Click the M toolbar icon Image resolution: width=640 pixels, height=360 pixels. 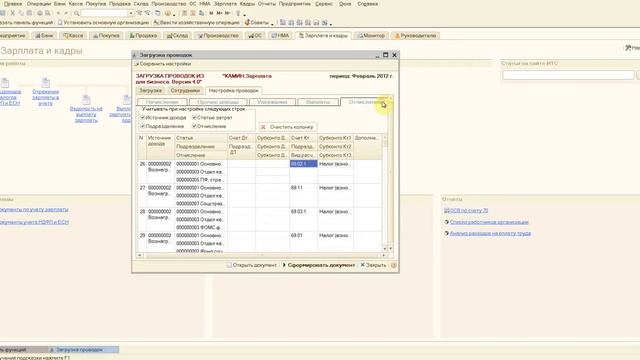(211, 13)
